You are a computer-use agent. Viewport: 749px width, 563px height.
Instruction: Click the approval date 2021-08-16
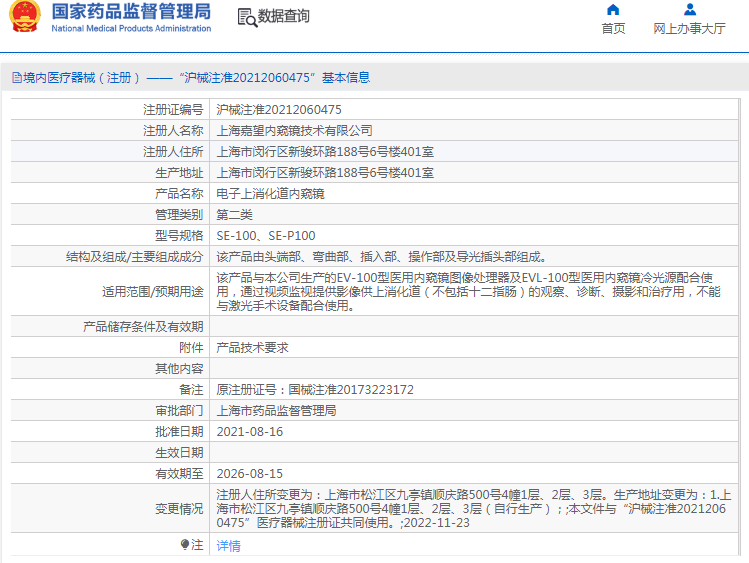(250, 432)
